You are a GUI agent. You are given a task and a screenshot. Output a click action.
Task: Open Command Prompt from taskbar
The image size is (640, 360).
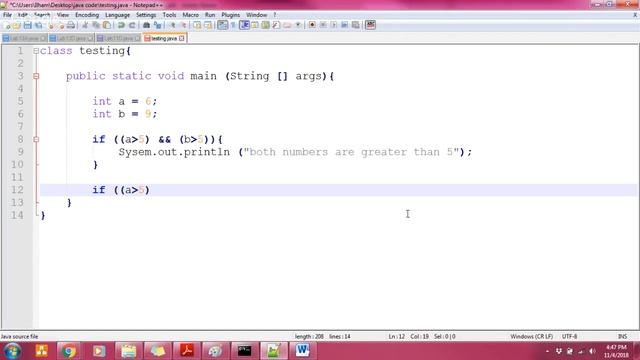(244, 351)
